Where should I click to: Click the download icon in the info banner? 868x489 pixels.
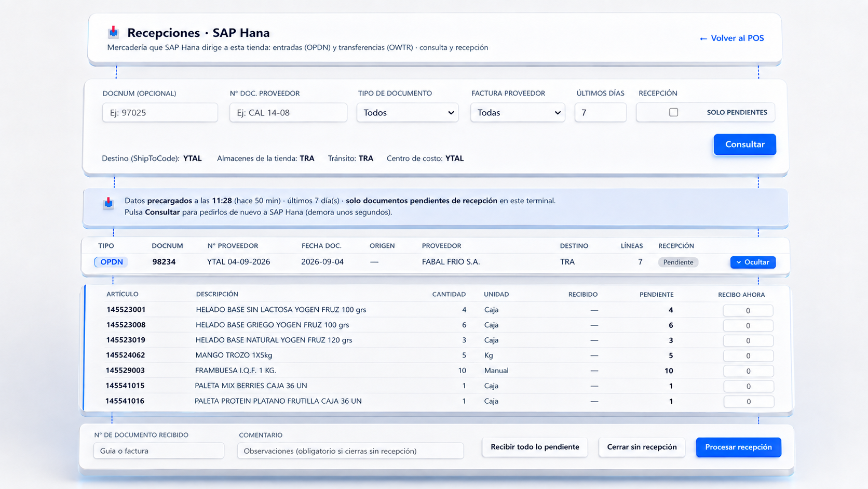[108, 203]
